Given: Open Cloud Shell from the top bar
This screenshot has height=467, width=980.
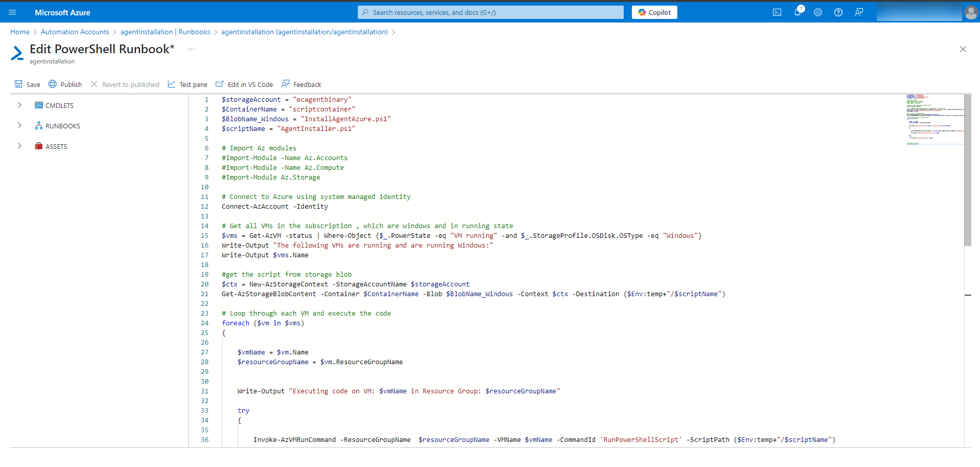Looking at the screenshot, I should coord(777,12).
